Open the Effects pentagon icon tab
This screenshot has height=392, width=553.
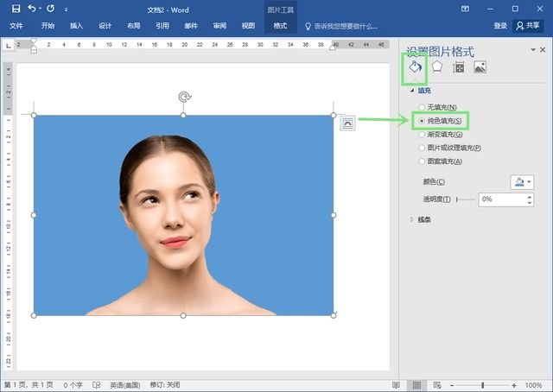(437, 67)
